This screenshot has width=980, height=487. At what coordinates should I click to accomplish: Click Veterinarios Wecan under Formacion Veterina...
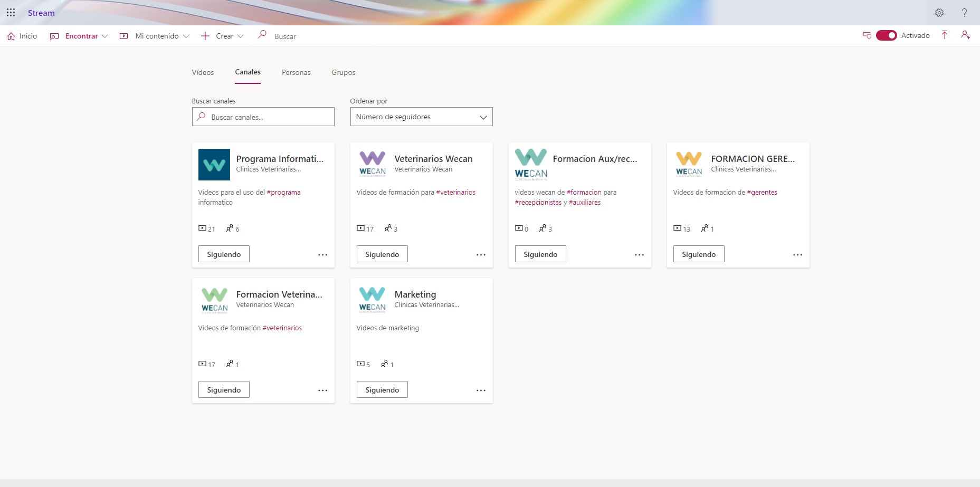(265, 305)
